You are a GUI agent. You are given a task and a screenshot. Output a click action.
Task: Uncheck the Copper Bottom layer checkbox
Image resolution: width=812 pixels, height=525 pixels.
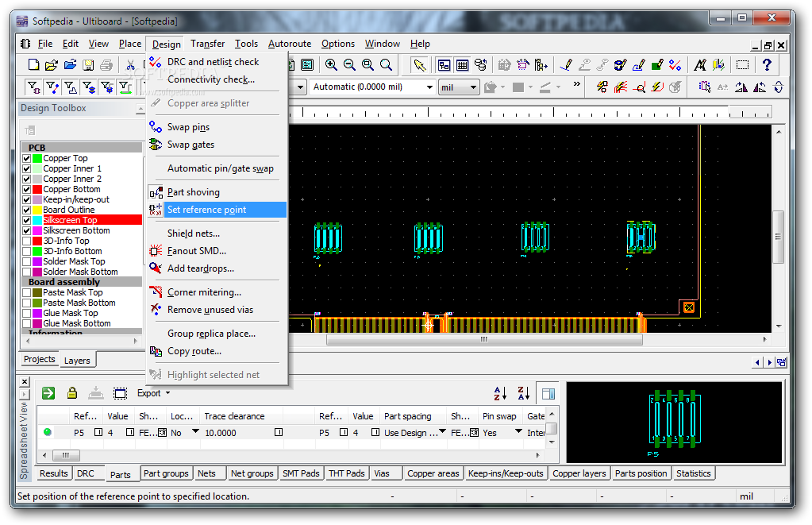[x=27, y=189]
